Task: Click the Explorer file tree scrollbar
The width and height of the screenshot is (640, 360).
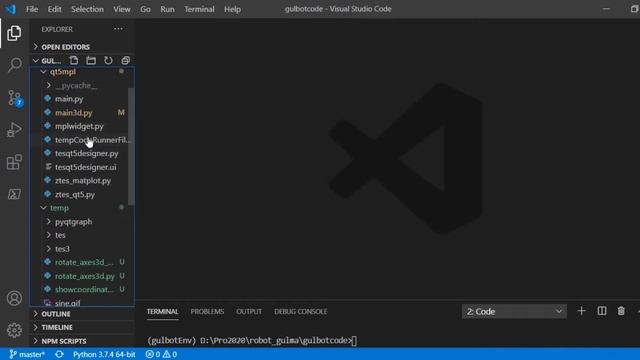Action: point(131,146)
